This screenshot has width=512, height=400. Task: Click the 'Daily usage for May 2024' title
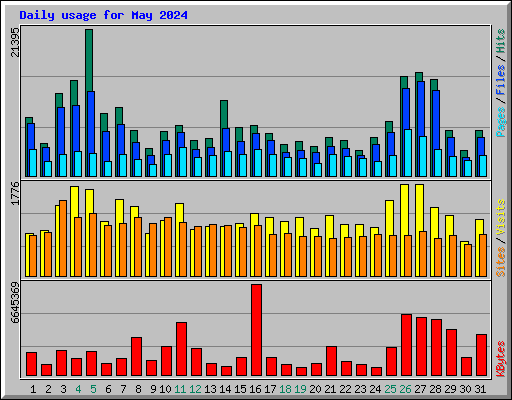point(103,15)
